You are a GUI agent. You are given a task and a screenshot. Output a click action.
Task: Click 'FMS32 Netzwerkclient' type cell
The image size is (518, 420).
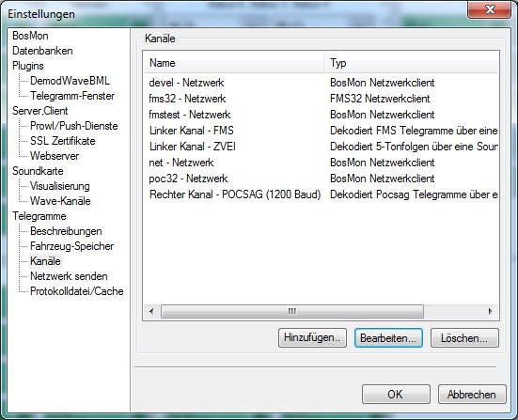(380, 99)
